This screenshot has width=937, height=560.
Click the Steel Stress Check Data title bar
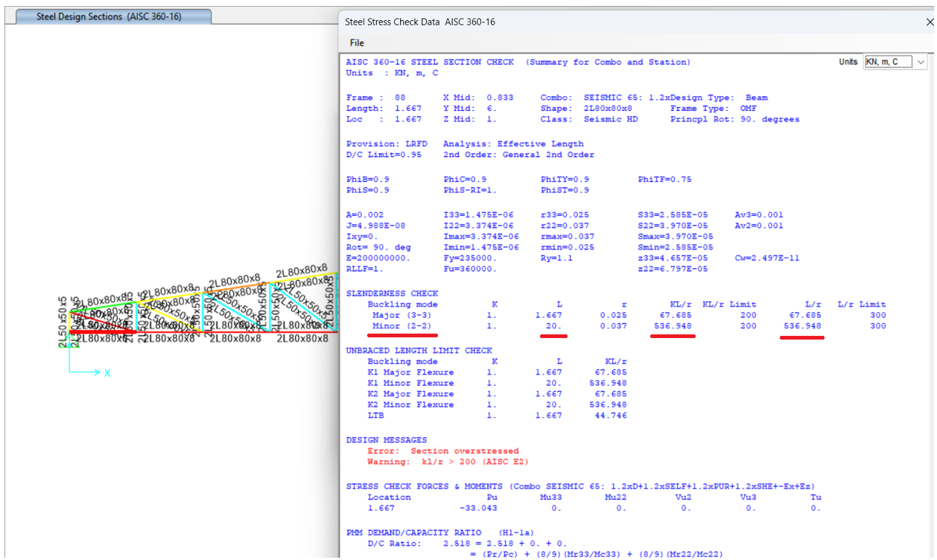pos(633,22)
